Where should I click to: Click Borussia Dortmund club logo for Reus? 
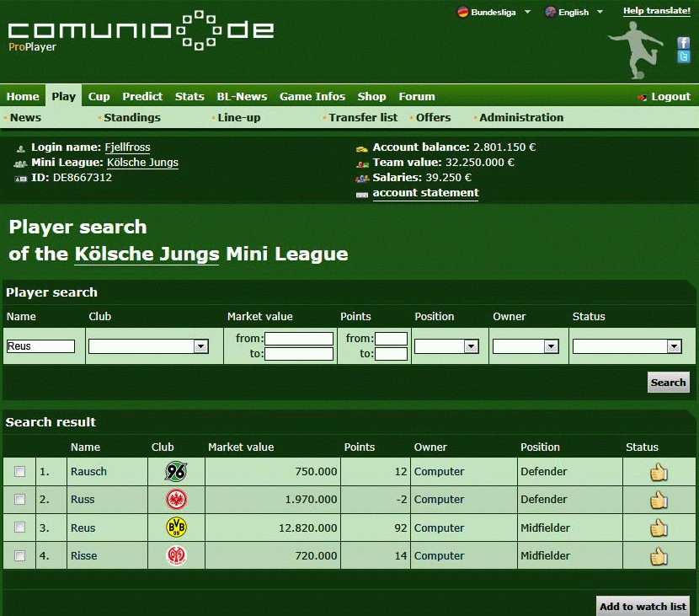pos(176,528)
